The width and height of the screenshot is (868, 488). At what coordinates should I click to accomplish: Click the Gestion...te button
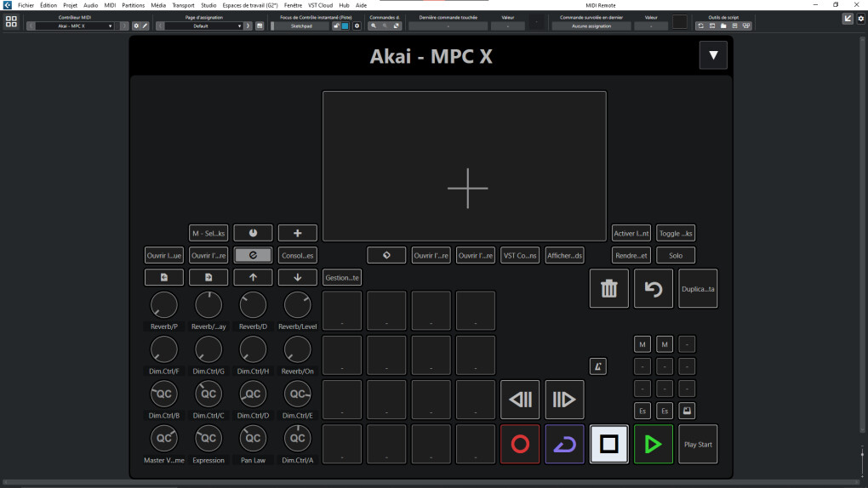click(x=342, y=277)
